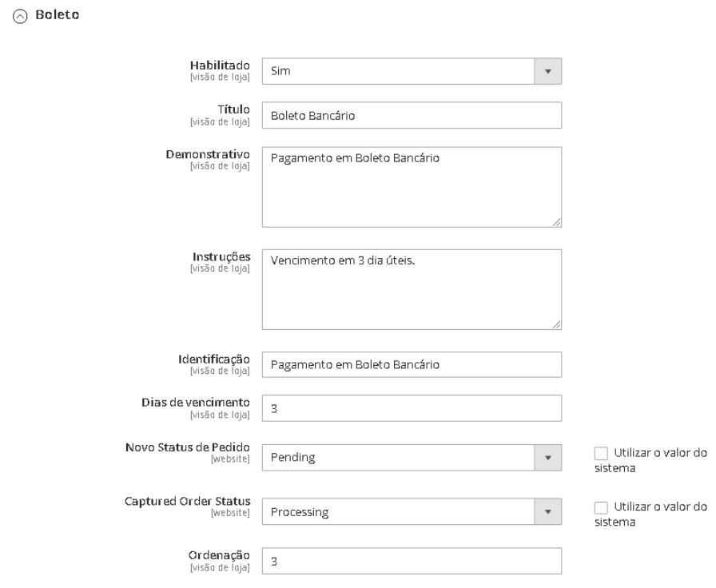Enable system value for Captured Order Status
Image resolution: width=716 pixels, height=588 pixels.
pyautogui.click(x=602, y=507)
